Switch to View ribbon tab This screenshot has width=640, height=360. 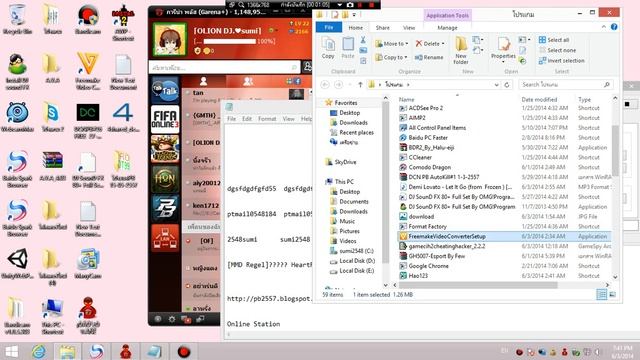[x=409, y=28]
